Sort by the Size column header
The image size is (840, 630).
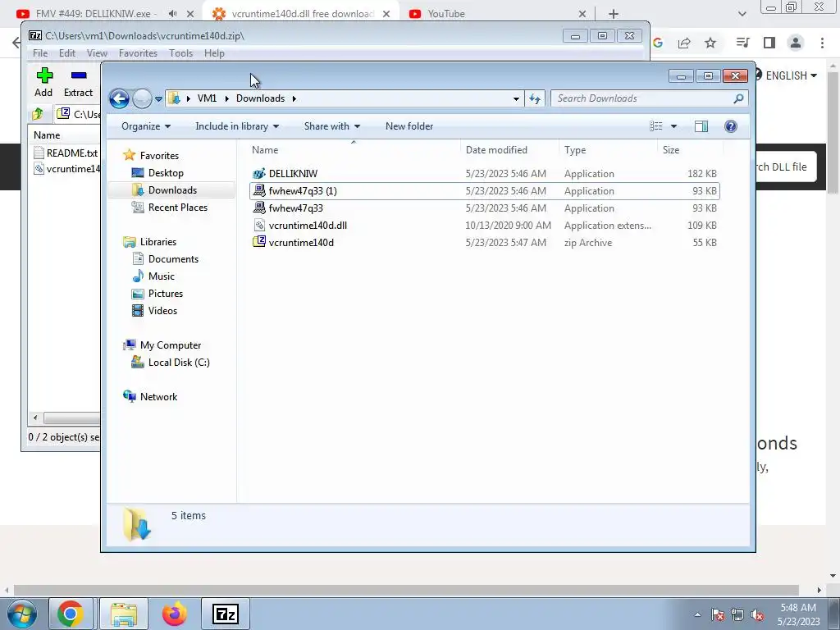690,150
